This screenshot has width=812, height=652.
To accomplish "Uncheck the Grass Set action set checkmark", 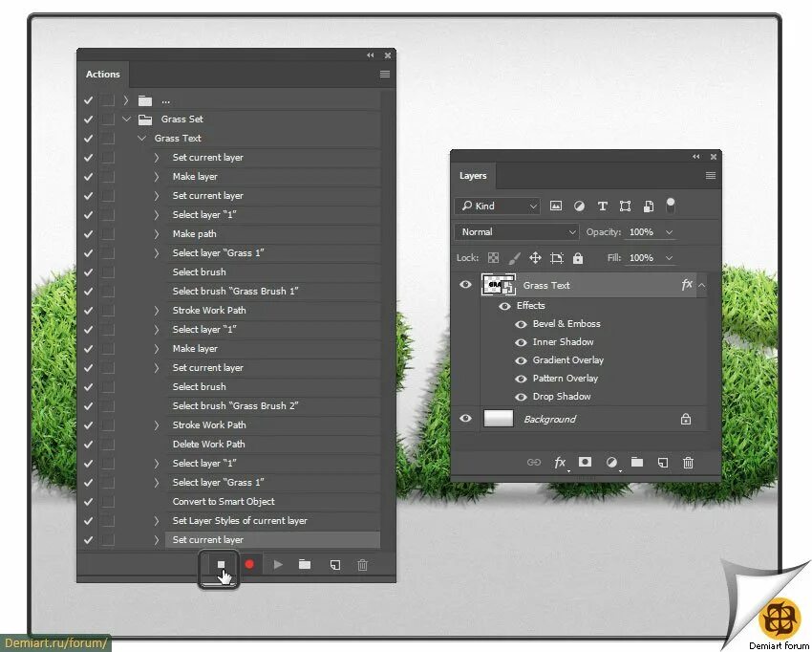I will (88, 120).
